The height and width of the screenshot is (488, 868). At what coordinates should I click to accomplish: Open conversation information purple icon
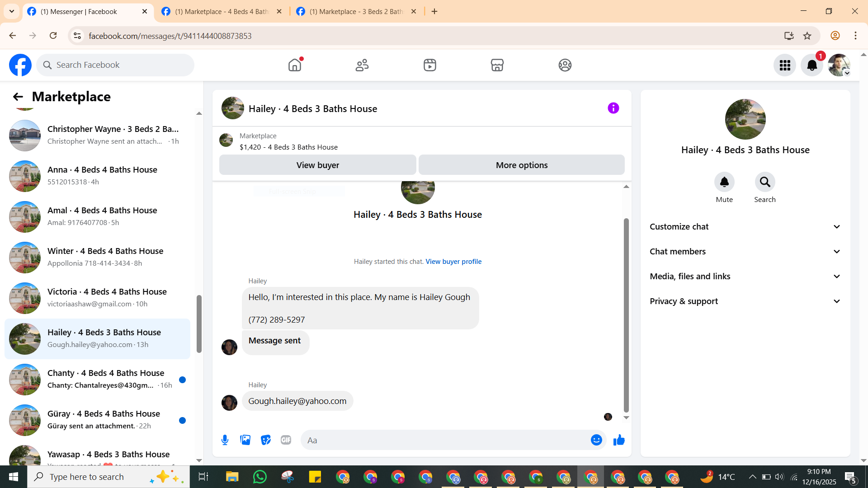(613, 108)
